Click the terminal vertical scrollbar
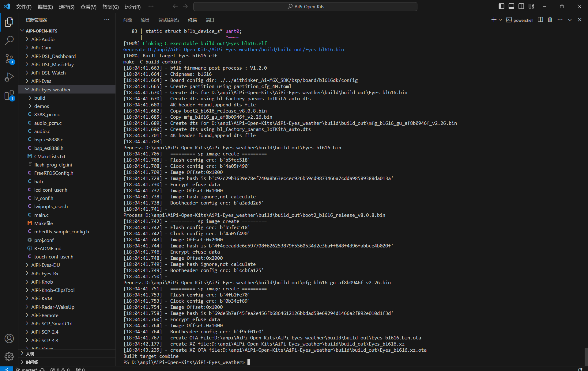The width and height of the screenshot is (588, 371). pos(586,357)
